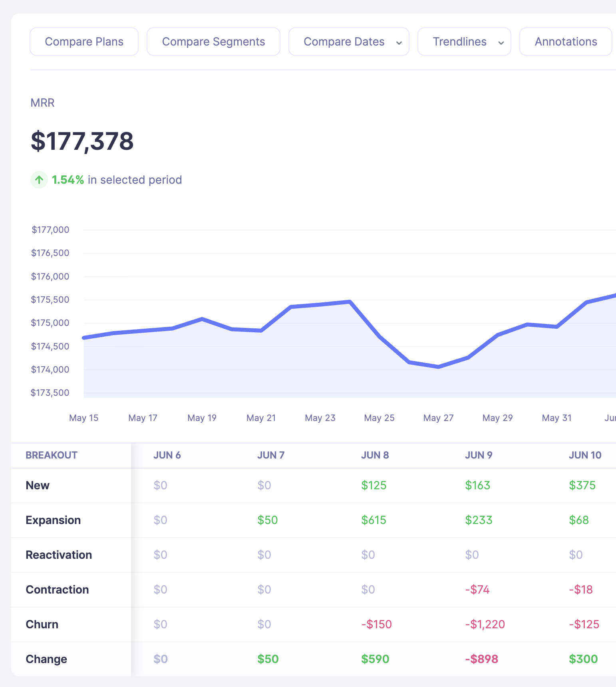The image size is (616, 687).
Task: Click the BREAKOUT column header
Action: click(52, 455)
